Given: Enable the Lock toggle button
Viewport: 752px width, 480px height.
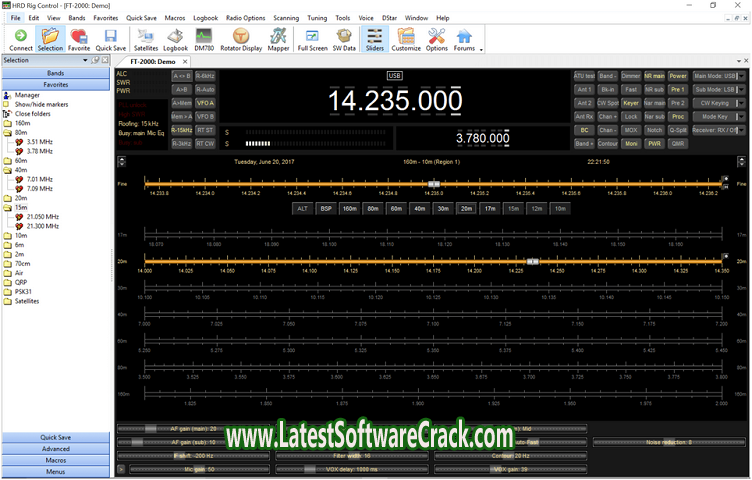Looking at the screenshot, I should pos(630,116).
